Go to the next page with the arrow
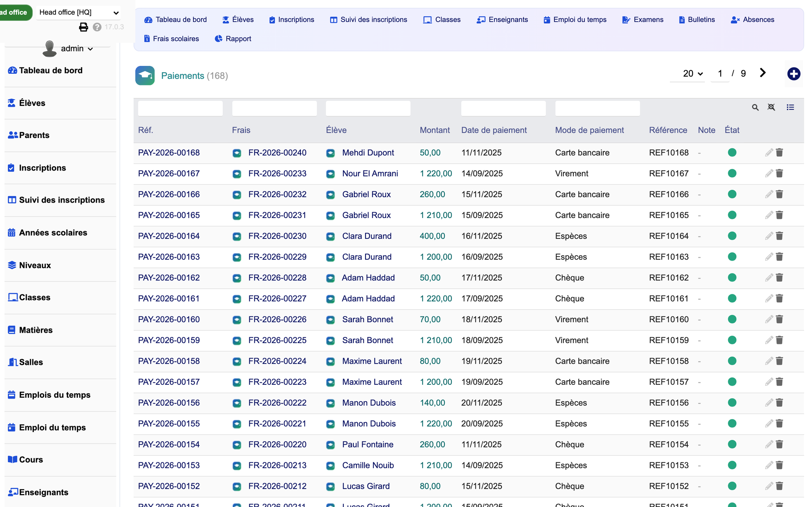This screenshot has width=812, height=507. tap(763, 73)
